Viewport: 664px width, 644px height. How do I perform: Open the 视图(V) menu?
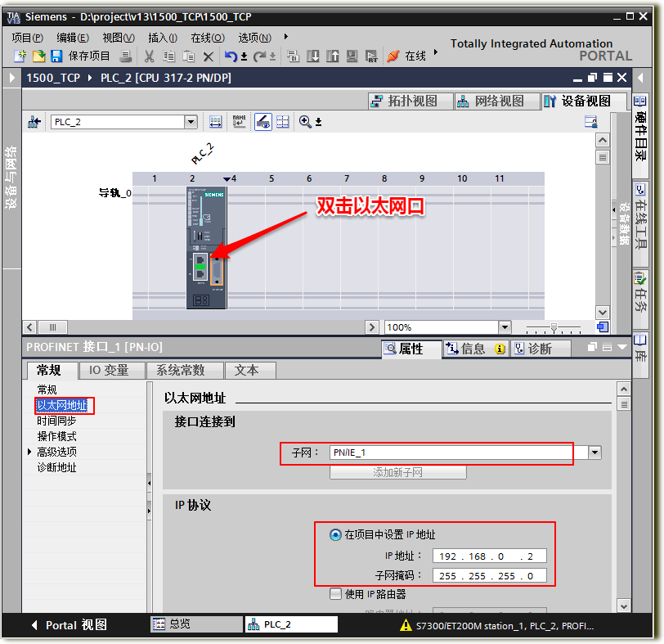point(119,38)
